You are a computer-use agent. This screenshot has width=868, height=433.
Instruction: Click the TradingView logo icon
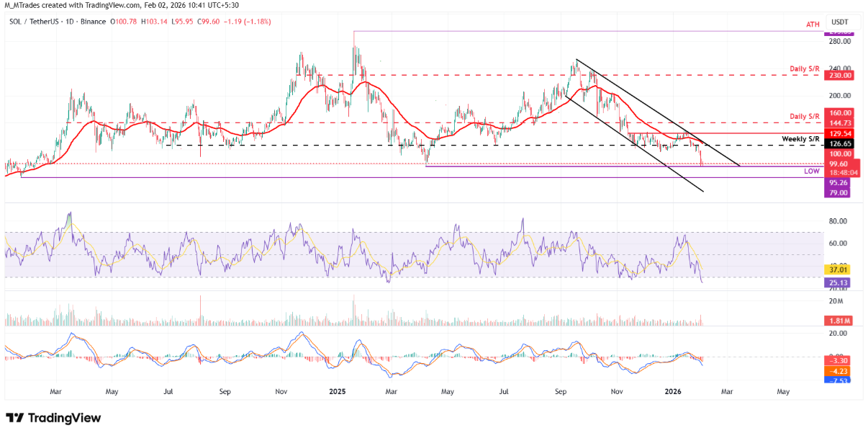[x=14, y=418]
